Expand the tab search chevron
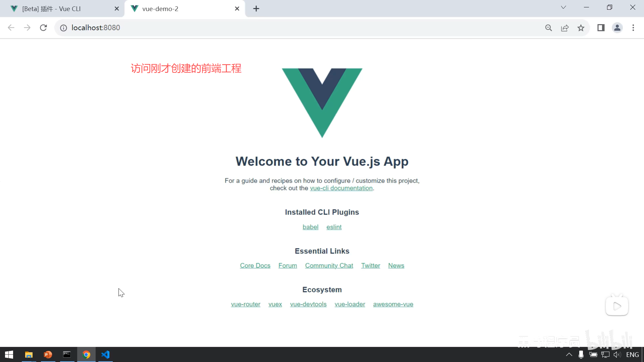Viewport: 644px width, 362px height. [563, 7]
